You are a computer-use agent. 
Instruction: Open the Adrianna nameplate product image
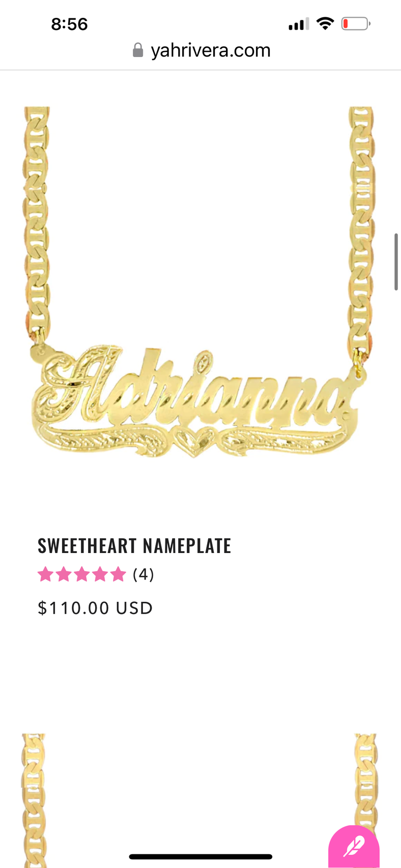pos(200,283)
